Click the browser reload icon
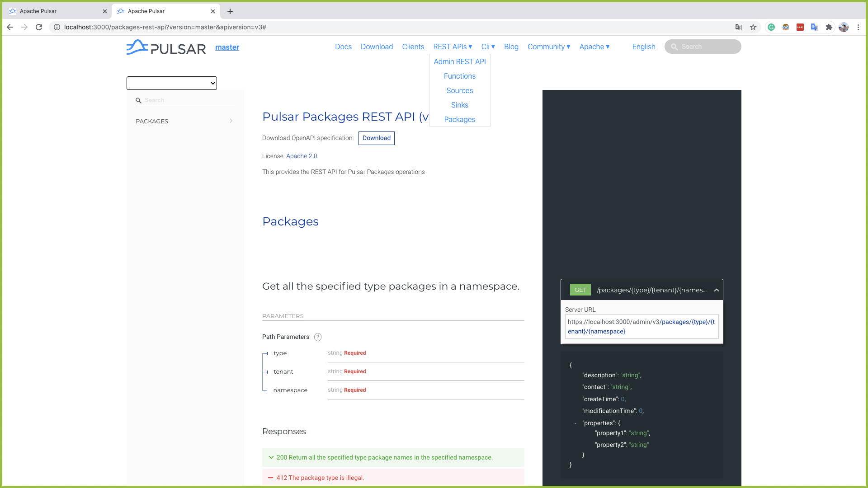 click(x=39, y=27)
